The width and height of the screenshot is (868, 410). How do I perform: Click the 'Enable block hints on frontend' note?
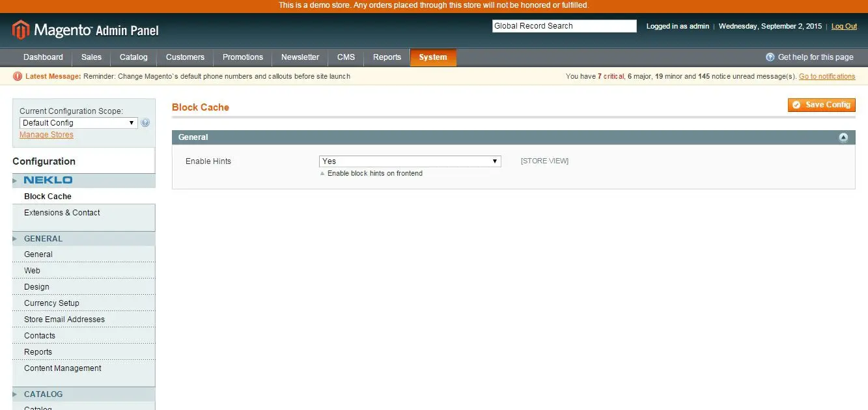coord(375,173)
